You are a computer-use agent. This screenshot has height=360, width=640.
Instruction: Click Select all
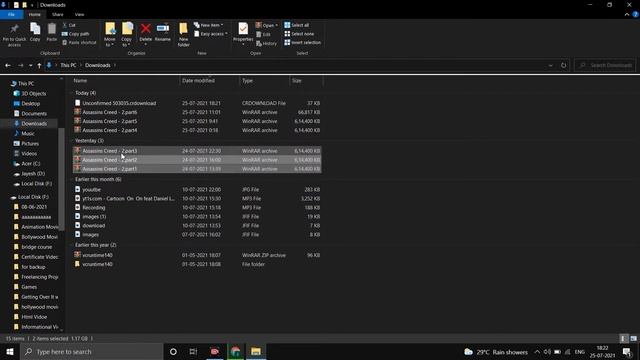pos(297,25)
